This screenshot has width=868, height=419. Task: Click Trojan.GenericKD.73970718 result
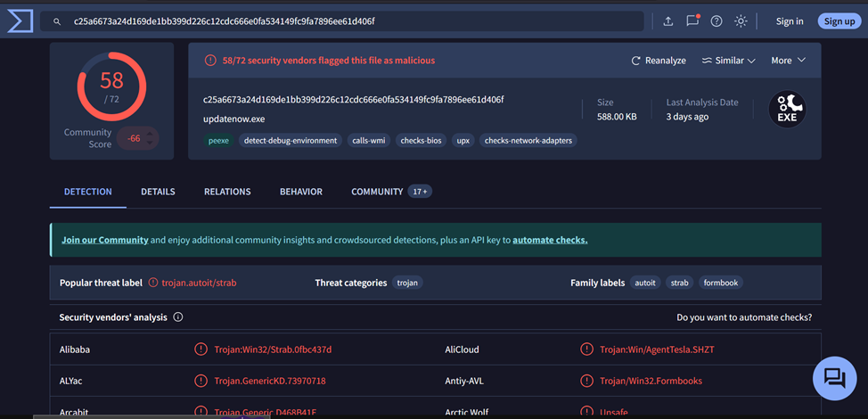pos(270,381)
